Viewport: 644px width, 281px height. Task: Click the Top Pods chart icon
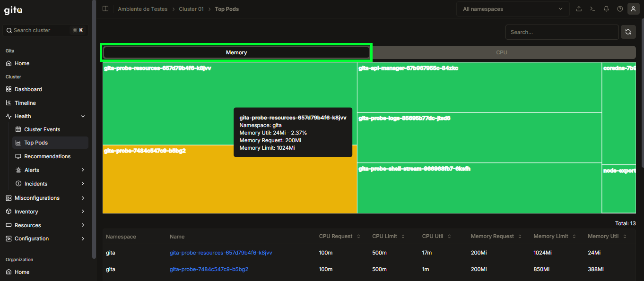[x=18, y=143]
